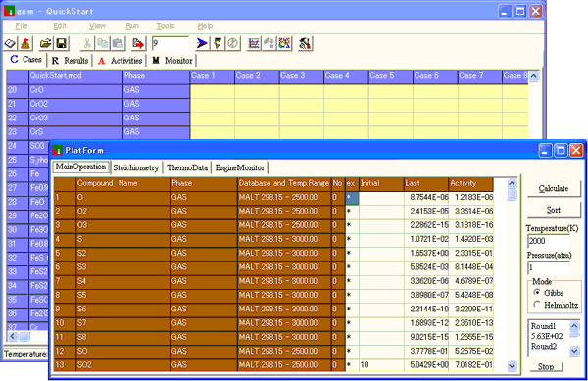Switch to the Activities tab

click(120, 61)
